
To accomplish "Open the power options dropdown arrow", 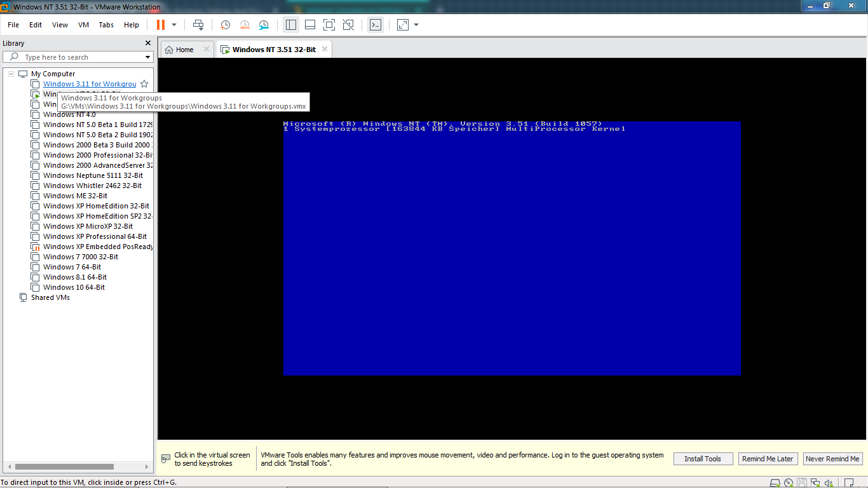I will [x=174, y=25].
